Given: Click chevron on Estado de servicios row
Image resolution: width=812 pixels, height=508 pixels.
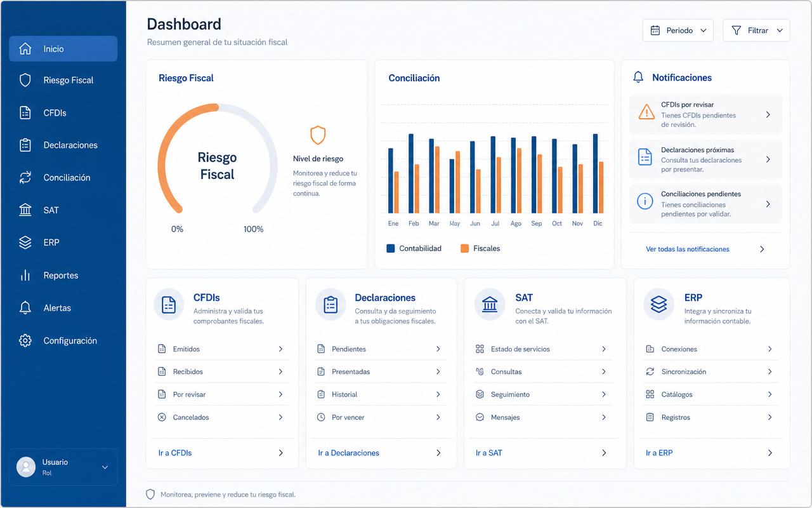Looking at the screenshot, I should [604, 349].
